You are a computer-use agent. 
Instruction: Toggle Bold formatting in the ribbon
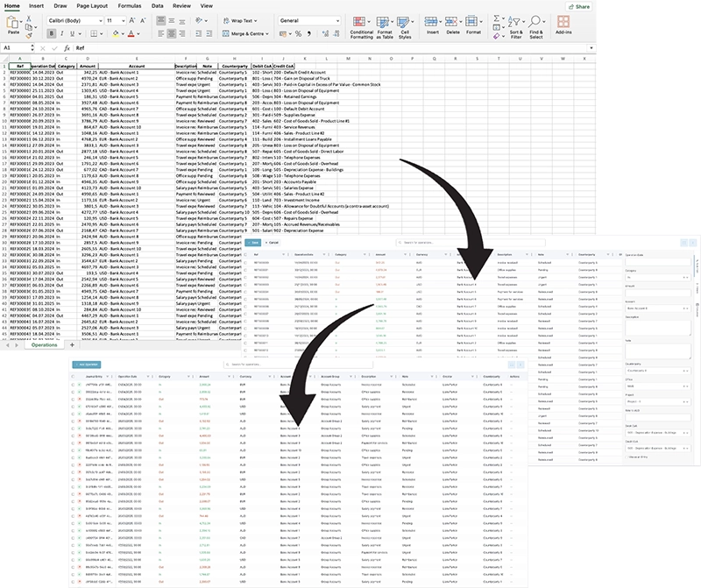click(52, 33)
